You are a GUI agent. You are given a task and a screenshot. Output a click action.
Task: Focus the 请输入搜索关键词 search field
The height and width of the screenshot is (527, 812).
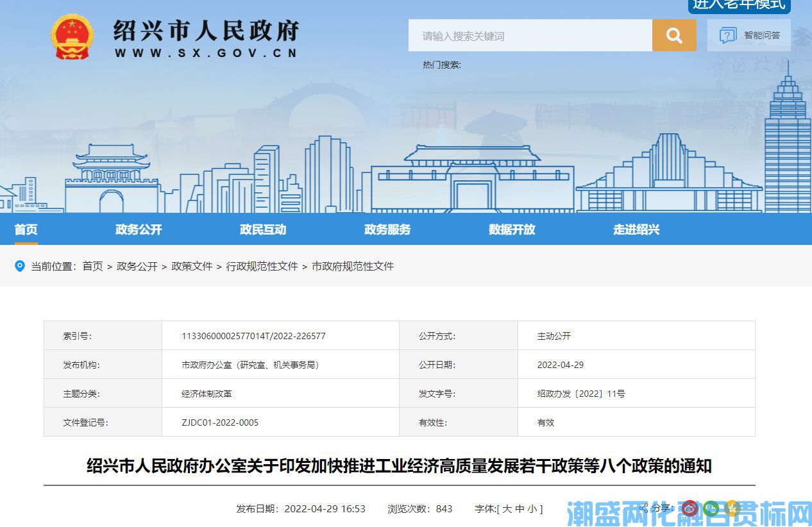(x=530, y=35)
